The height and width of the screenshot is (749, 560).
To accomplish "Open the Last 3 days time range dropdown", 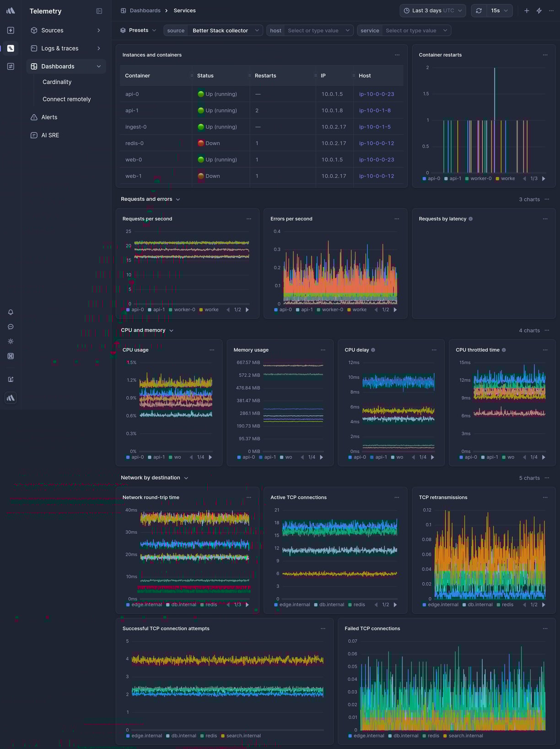I will (x=433, y=11).
